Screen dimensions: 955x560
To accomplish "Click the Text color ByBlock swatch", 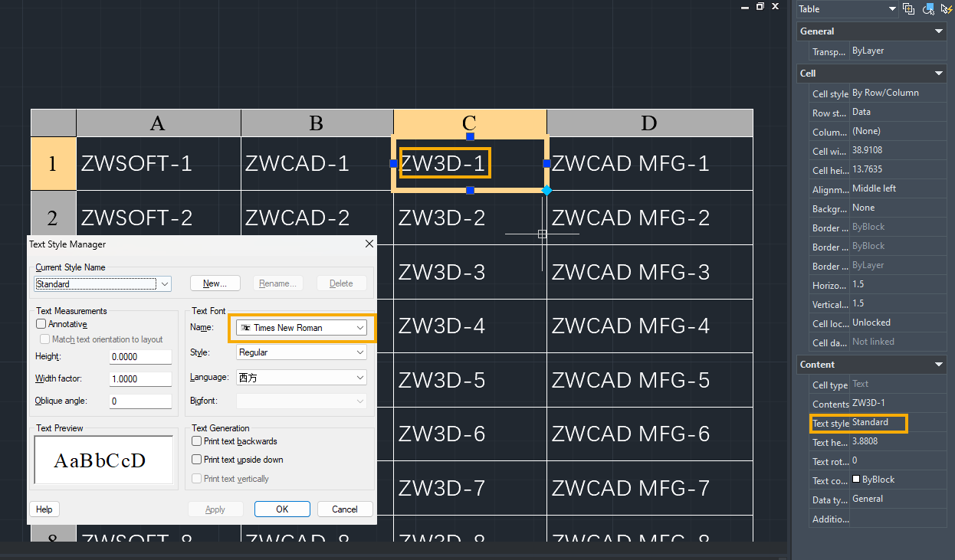I will click(856, 480).
